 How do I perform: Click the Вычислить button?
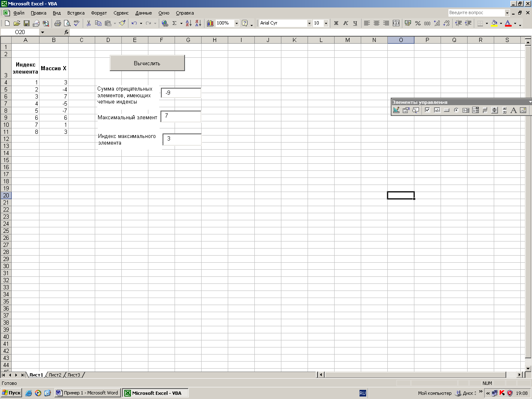point(147,63)
